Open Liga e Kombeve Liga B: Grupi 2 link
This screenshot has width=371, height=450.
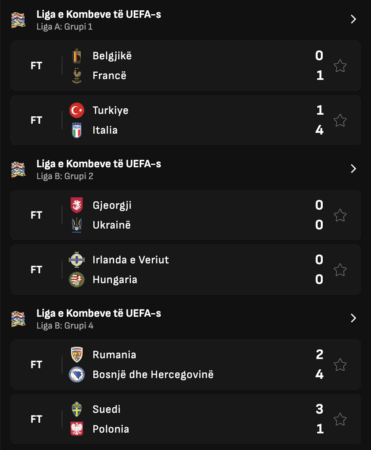point(99,169)
